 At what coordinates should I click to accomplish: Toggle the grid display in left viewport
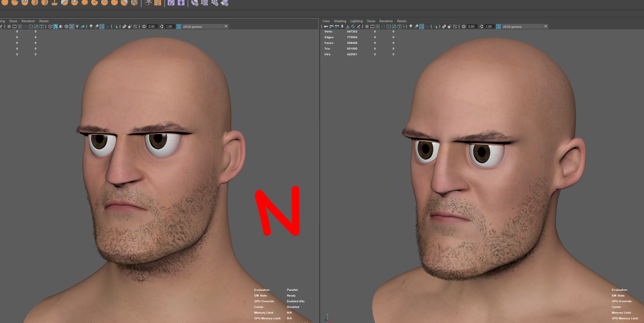pos(9,26)
